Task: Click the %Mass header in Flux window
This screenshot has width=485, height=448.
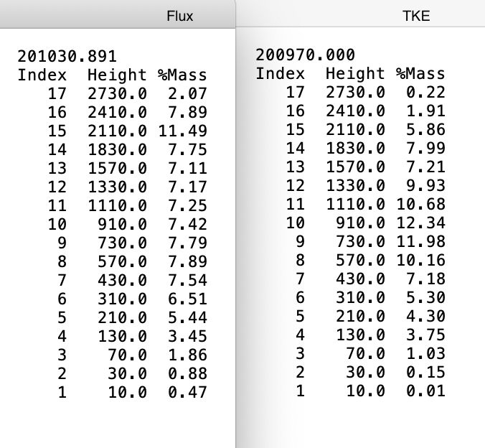Action: coord(182,75)
